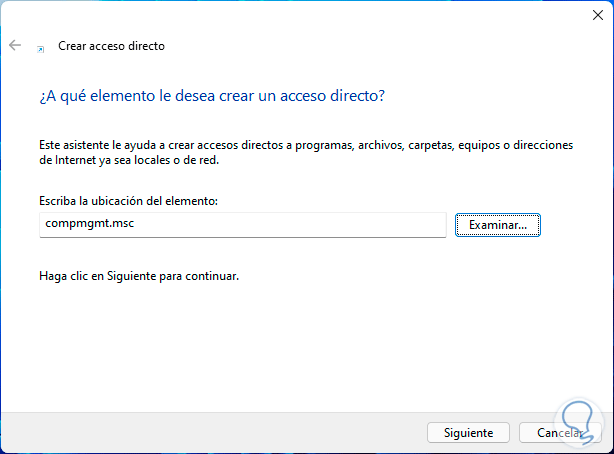
Task: Click the back arrow in the wizard header
Action: click(15, 46)
